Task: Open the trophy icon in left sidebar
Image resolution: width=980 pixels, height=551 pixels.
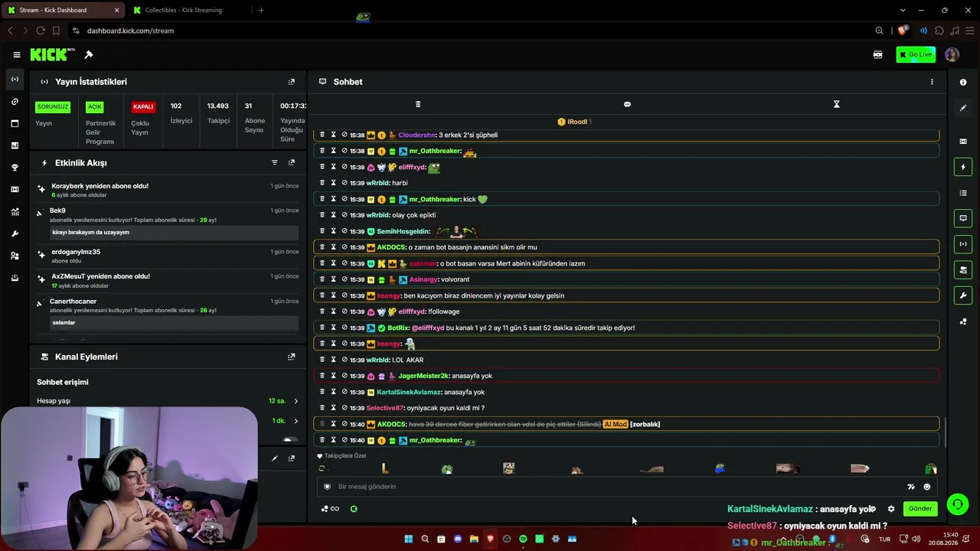Action: click(x=15, y=168)
